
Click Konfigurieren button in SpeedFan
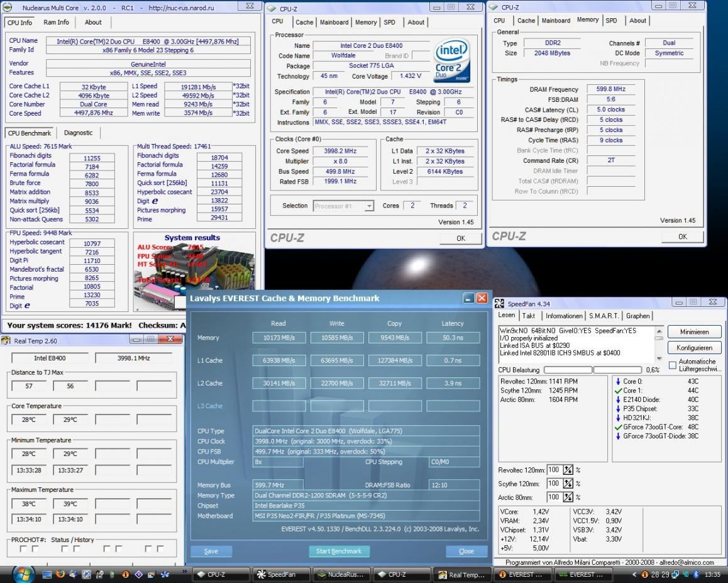click(695, 348)
